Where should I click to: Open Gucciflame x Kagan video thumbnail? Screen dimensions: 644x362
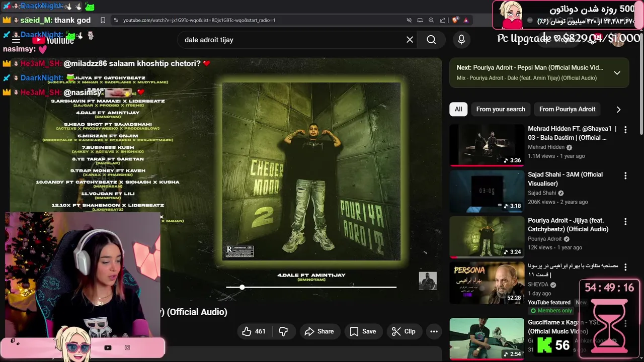[x=487, y=338]
